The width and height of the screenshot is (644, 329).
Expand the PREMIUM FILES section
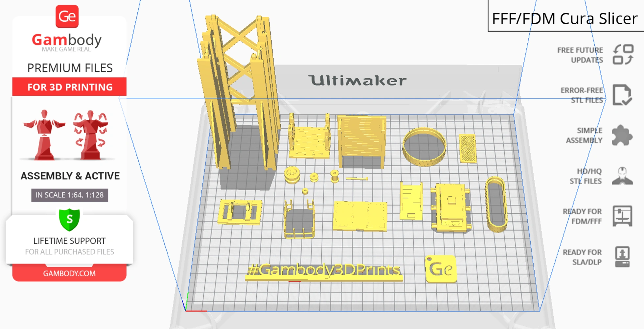pos(69,68)
